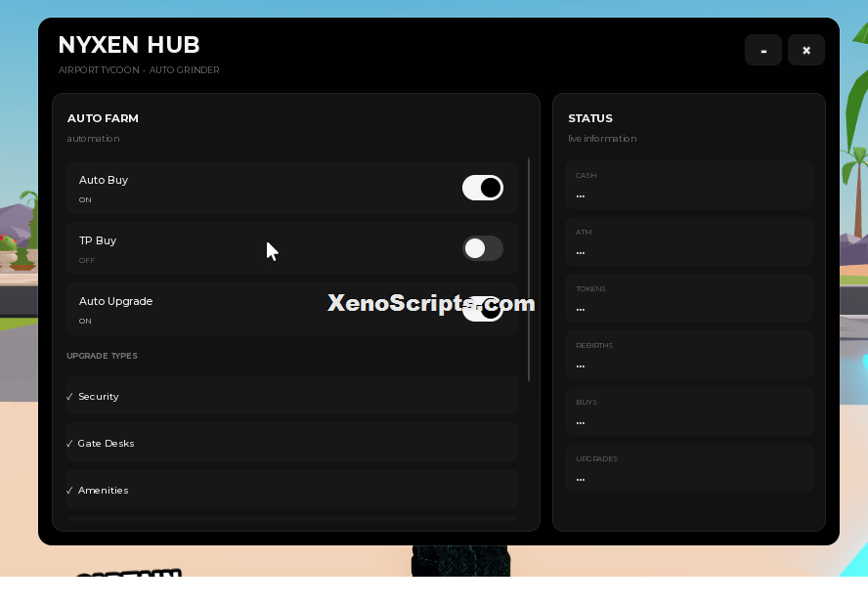The height and width of the screenshot is (606, 868).
Task: Click the ATM status card
Action: [x=689, y=241]
